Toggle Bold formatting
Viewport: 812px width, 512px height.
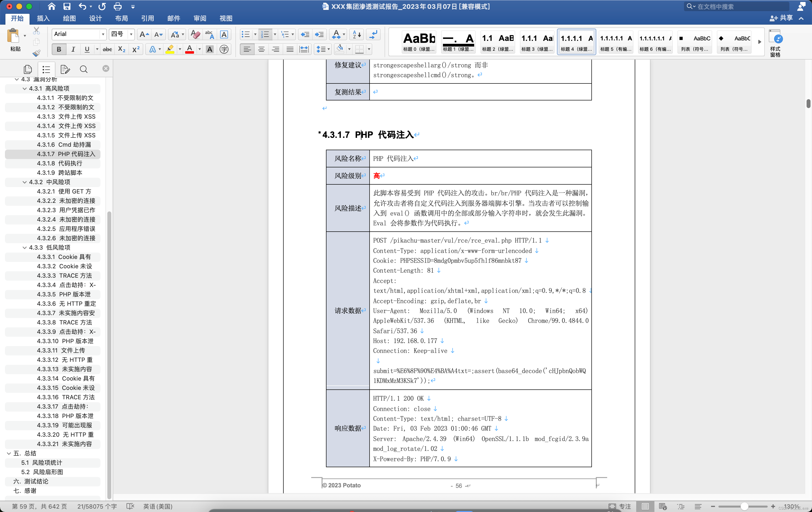(59, 49)
